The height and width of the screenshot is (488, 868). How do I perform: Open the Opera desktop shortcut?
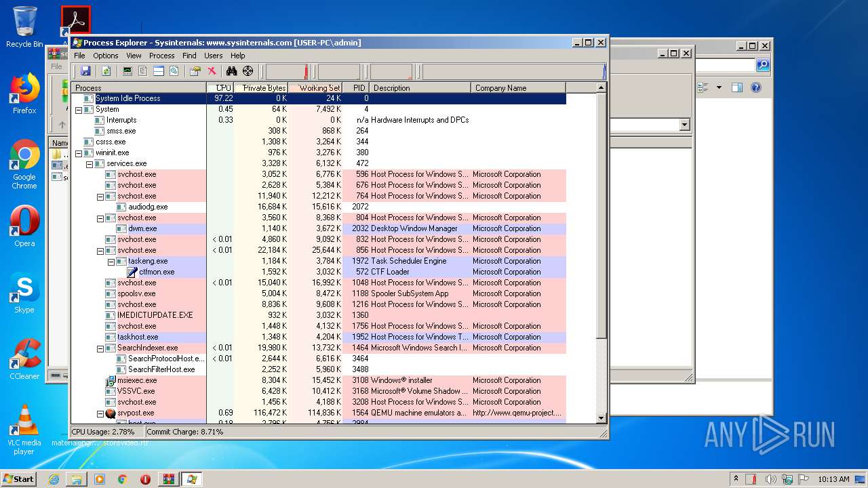[24, 226]
